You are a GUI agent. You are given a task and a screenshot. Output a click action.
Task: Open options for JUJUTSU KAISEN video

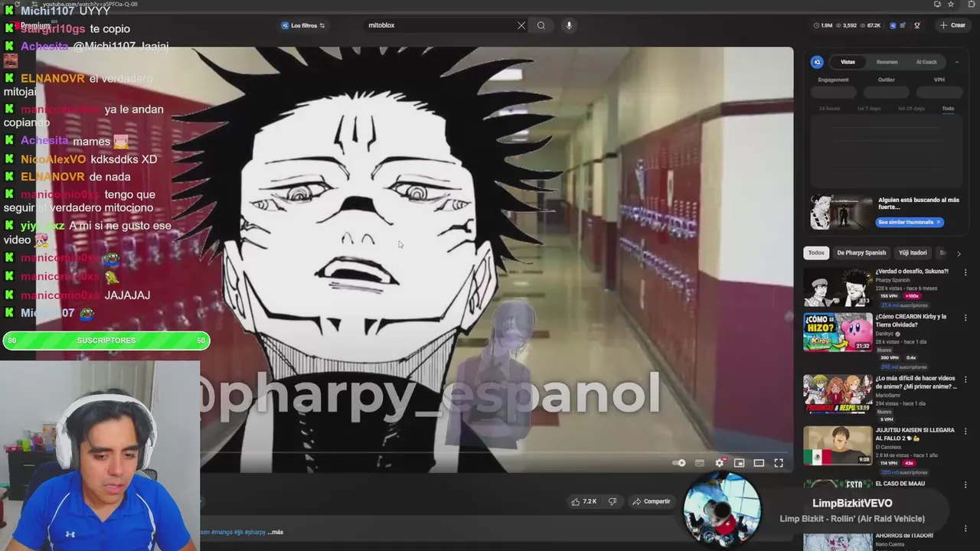965,431
